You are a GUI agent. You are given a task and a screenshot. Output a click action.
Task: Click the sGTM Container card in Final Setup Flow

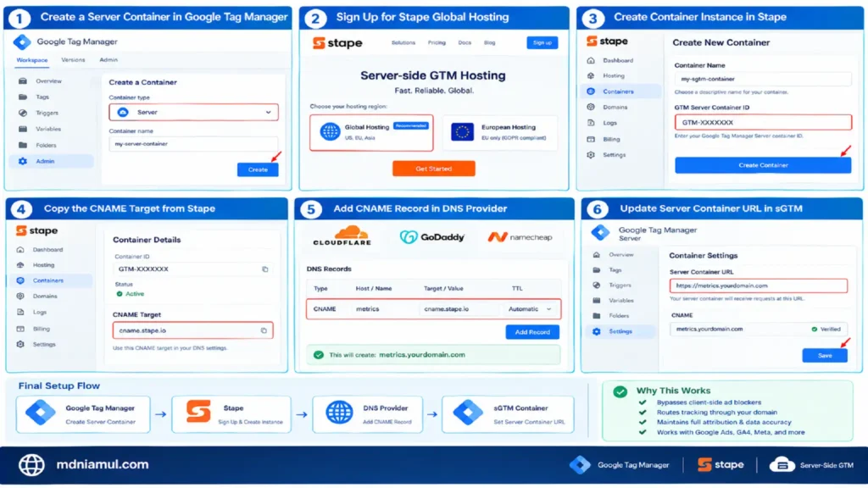(x=509, y=414)
